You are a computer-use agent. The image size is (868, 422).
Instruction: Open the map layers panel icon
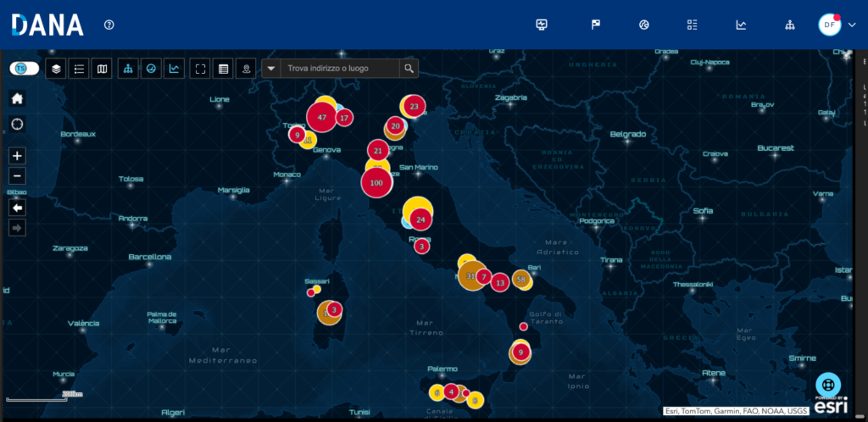coord(56,69)
